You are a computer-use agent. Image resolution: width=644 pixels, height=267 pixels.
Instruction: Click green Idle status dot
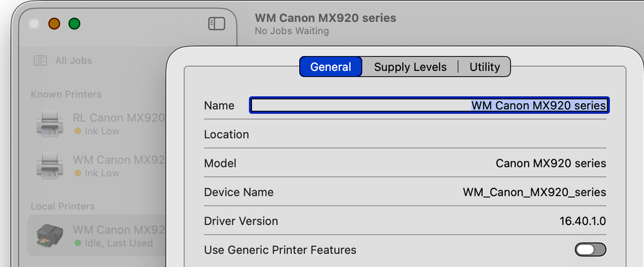click(x=77, y=243)
